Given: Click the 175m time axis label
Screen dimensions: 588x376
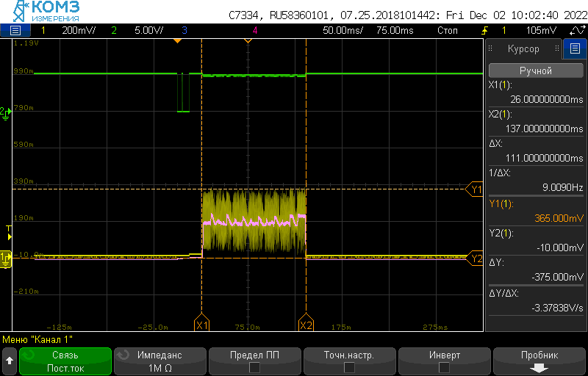Looking at the screenshot, I should click(341, 328).
